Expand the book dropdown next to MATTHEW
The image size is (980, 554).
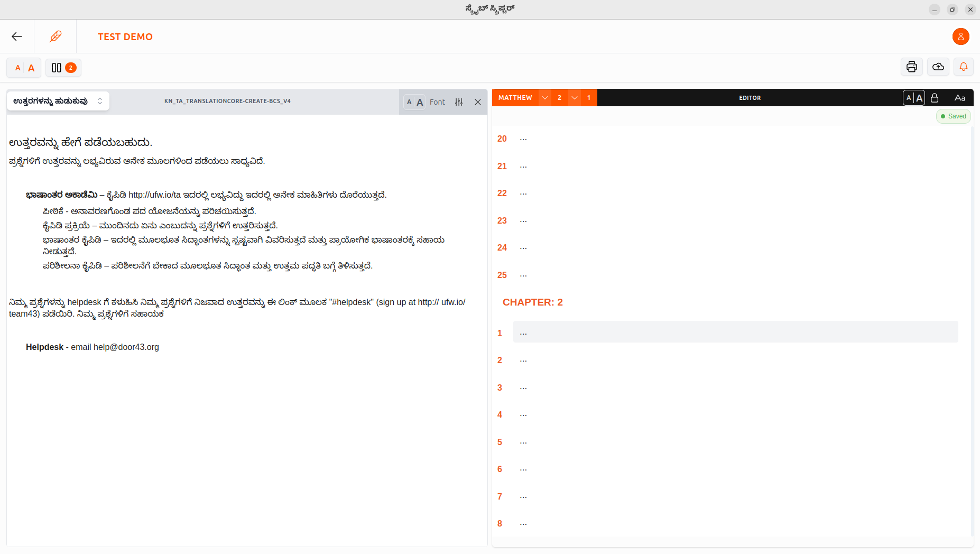point(546,97)
